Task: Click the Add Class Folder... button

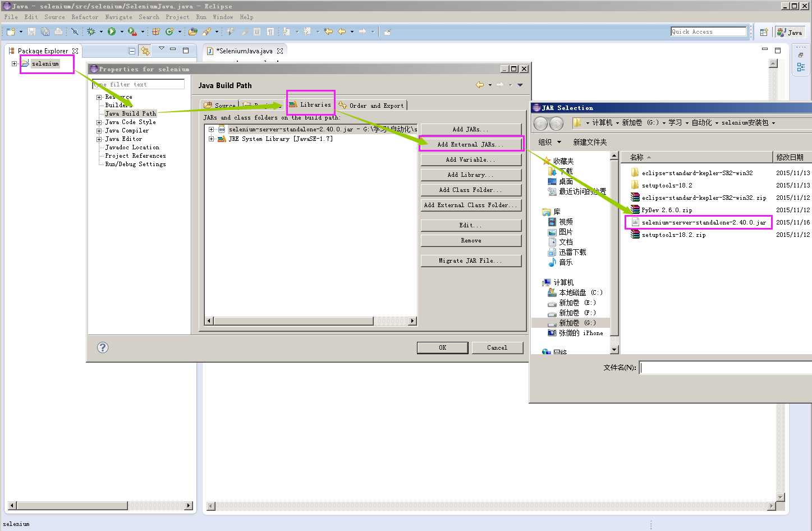Action: point(471,190)
